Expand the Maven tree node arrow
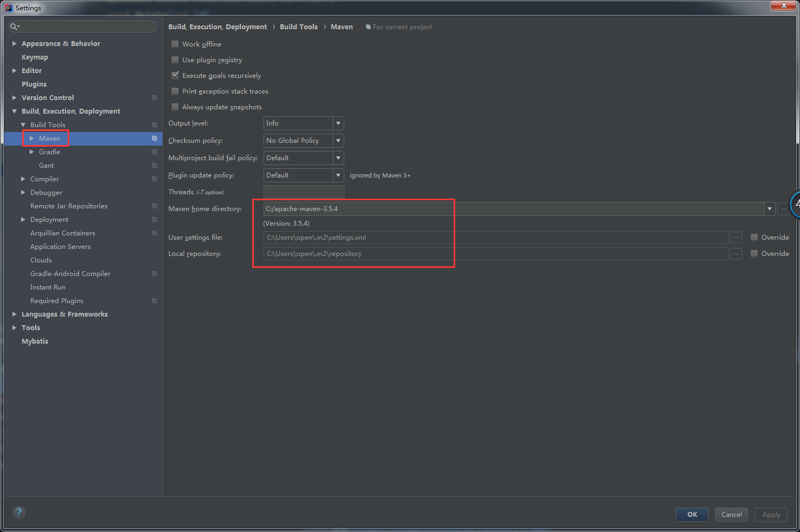The width and height of the screenshot is (800, 532). tap(32, 139)
